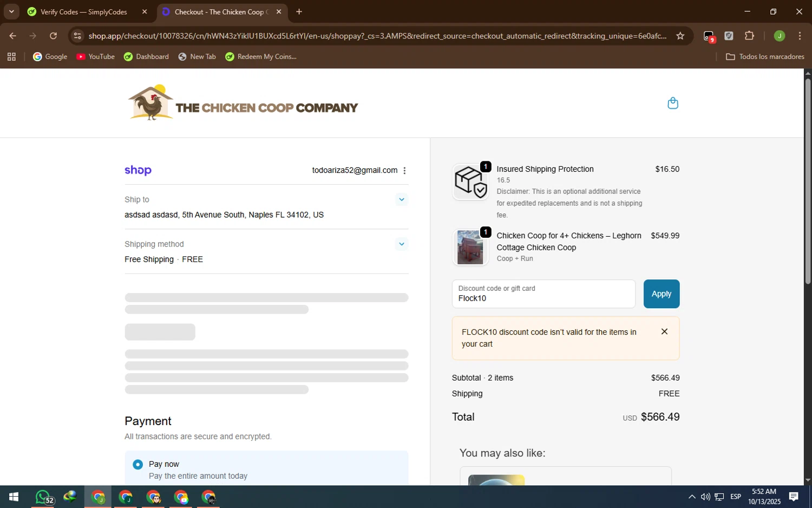
Task: Open the Redeem My Coins bookmark
Action: [261, 57]
